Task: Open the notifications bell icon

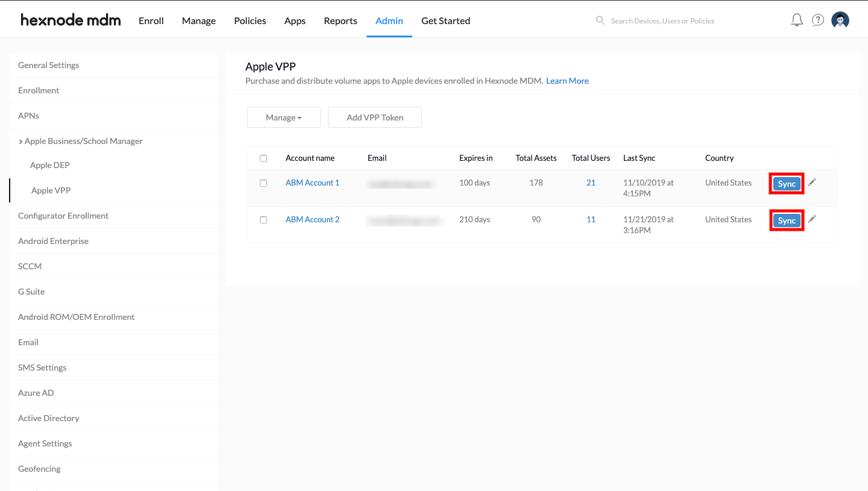Action: (797, 20)
